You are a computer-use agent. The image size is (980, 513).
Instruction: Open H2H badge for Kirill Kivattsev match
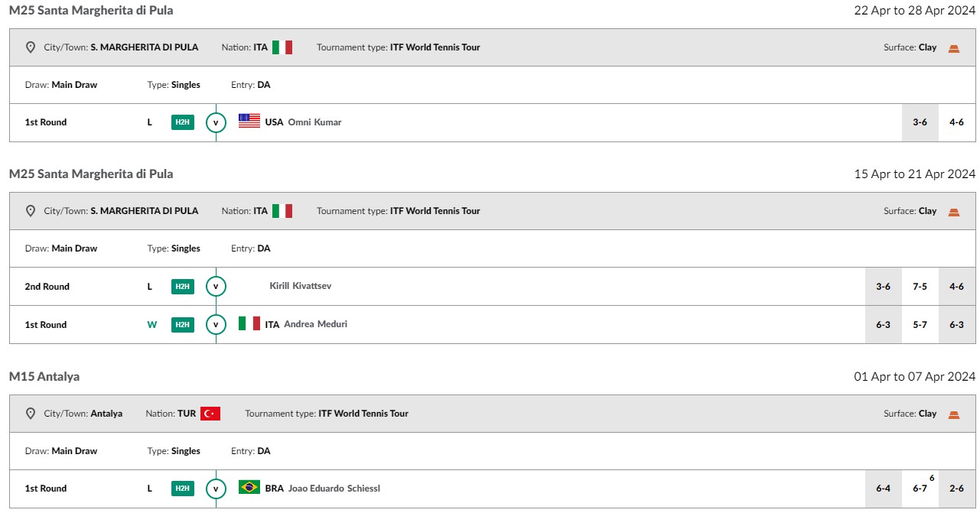coord(182,287)
